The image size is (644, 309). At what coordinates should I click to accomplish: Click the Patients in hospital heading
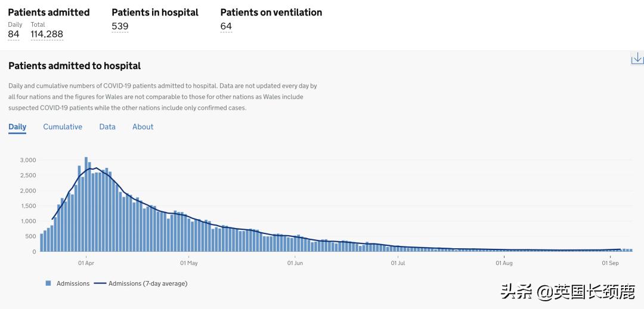155,13
